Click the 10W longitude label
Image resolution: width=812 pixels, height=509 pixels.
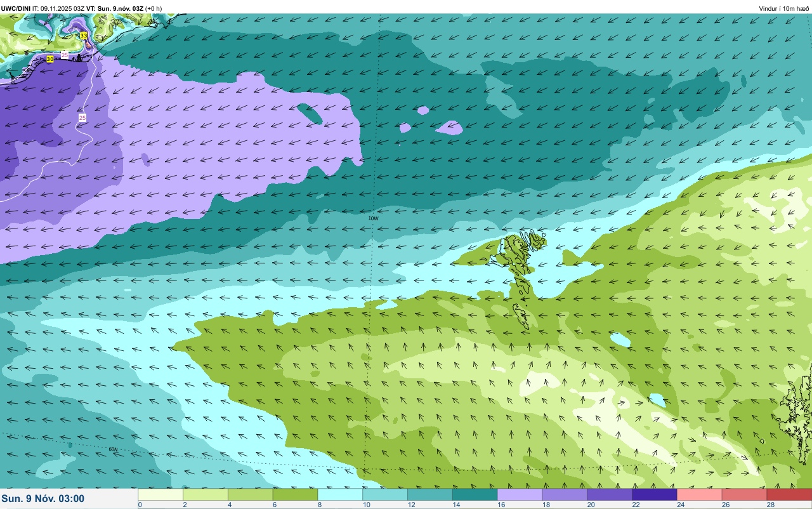(x=374, y=218)
